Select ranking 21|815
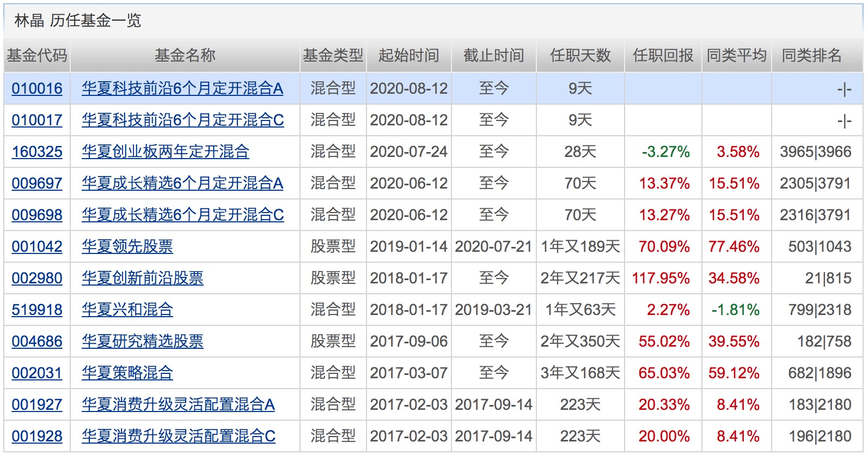The width and height of the screenshot is (868, 460). tap(828, 278)
